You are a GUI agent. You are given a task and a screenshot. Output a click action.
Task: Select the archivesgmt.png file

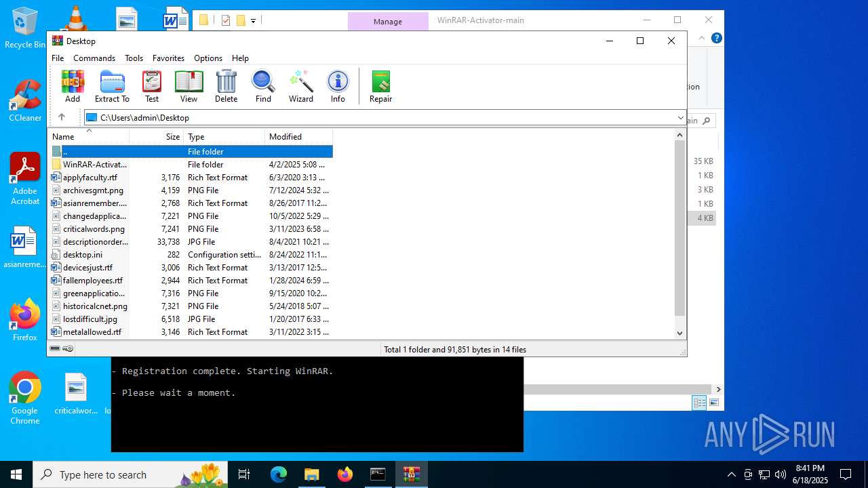pos(191,190)
